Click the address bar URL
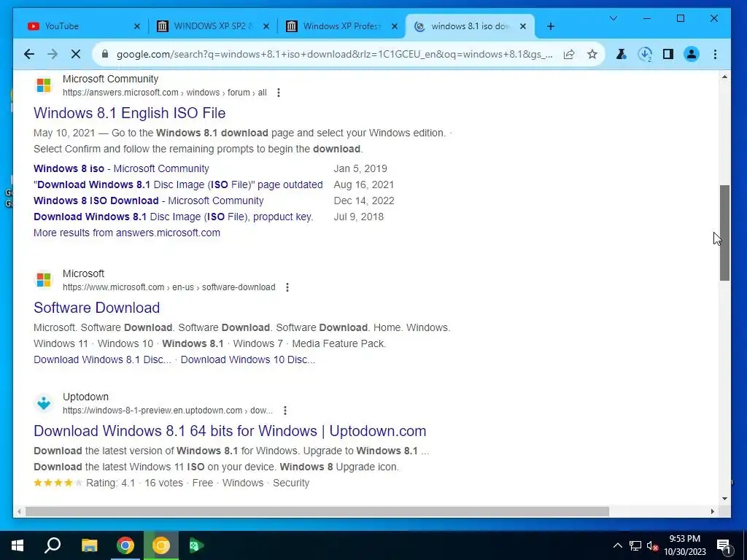This screenshot has height=560, width=747. click(x=334, y=54)
